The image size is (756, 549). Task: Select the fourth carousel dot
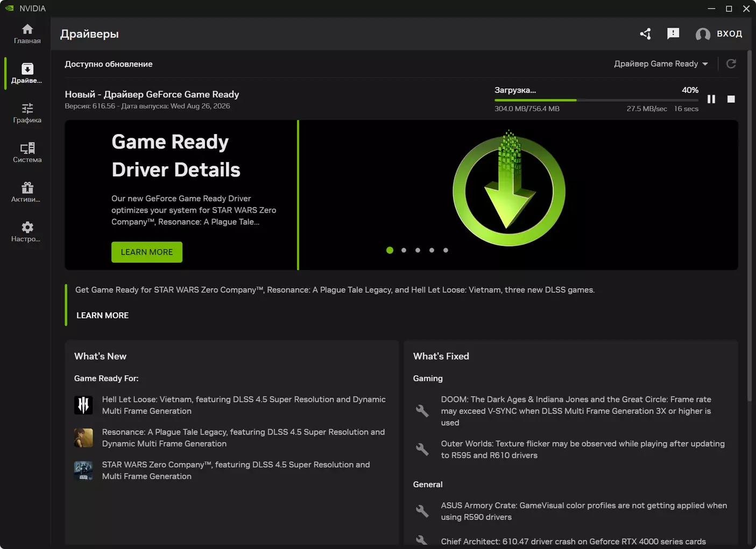[432, 250]
